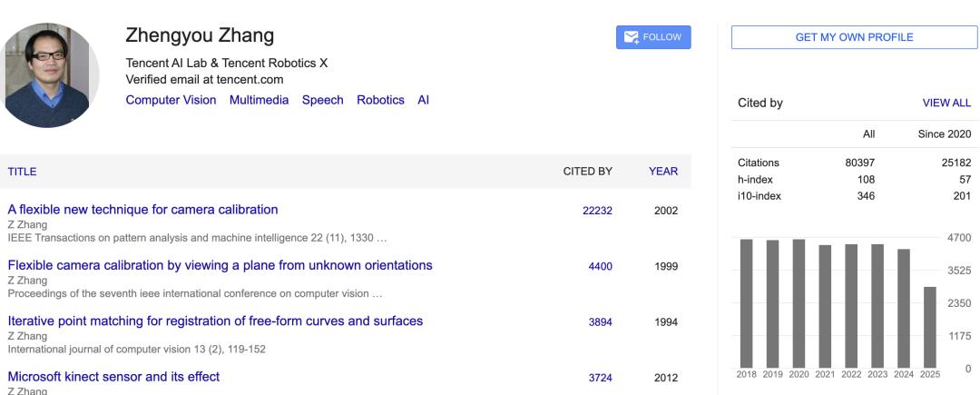Open the 3894 cited-by link
Image resolution: width=980 pixels, height=395 pixels.
[x=601, y=321]
